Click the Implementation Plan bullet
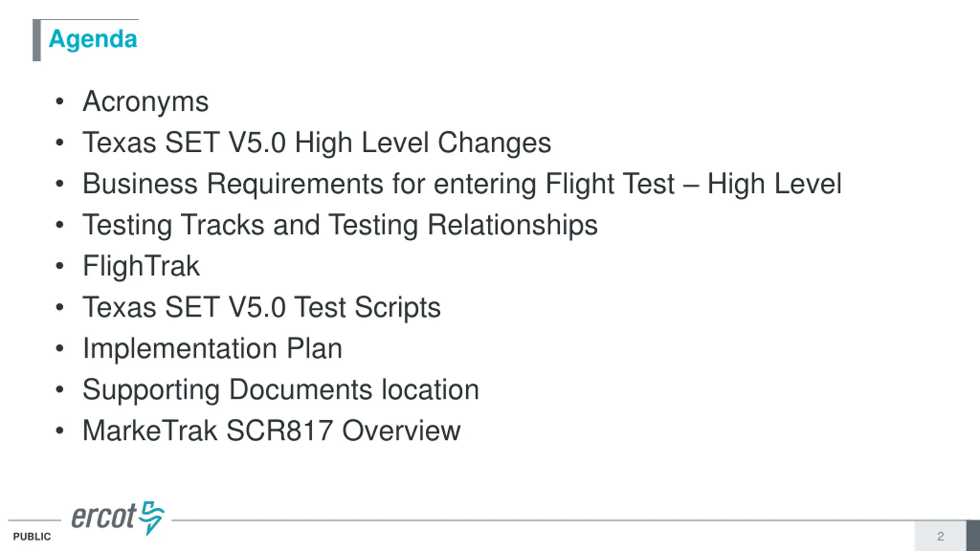 coord(212,349)
